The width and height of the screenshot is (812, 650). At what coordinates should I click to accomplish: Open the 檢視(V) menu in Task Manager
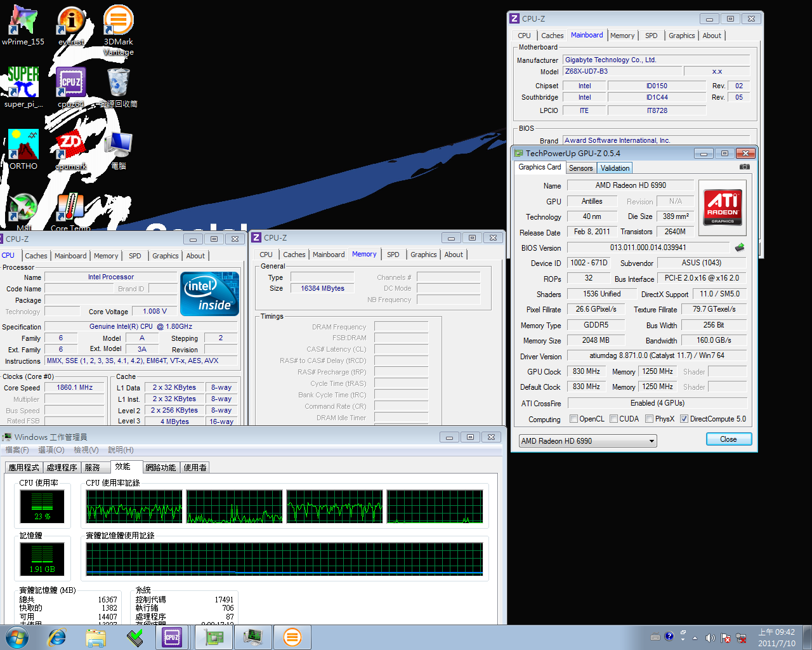[86, 450]
